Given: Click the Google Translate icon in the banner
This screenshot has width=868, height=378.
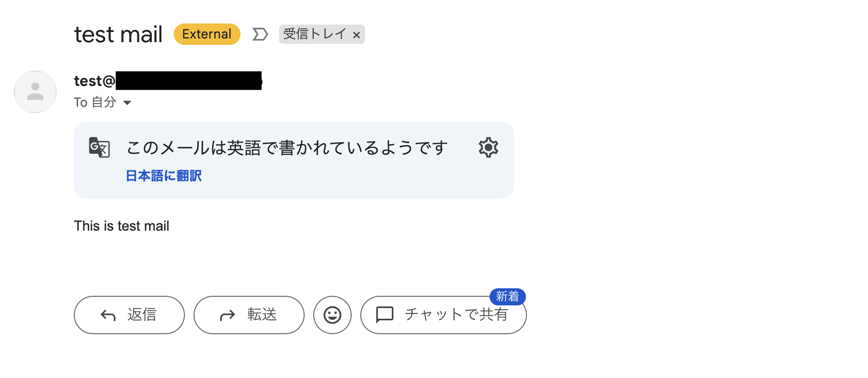Looking at the screenshot, I should [x=99, y=147].
